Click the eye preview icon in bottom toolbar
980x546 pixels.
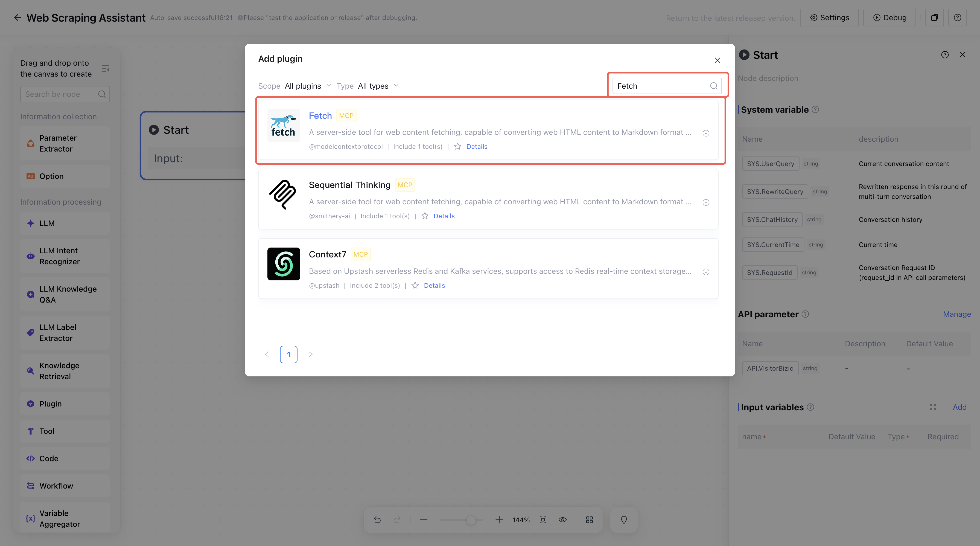(x=562, y=520)
